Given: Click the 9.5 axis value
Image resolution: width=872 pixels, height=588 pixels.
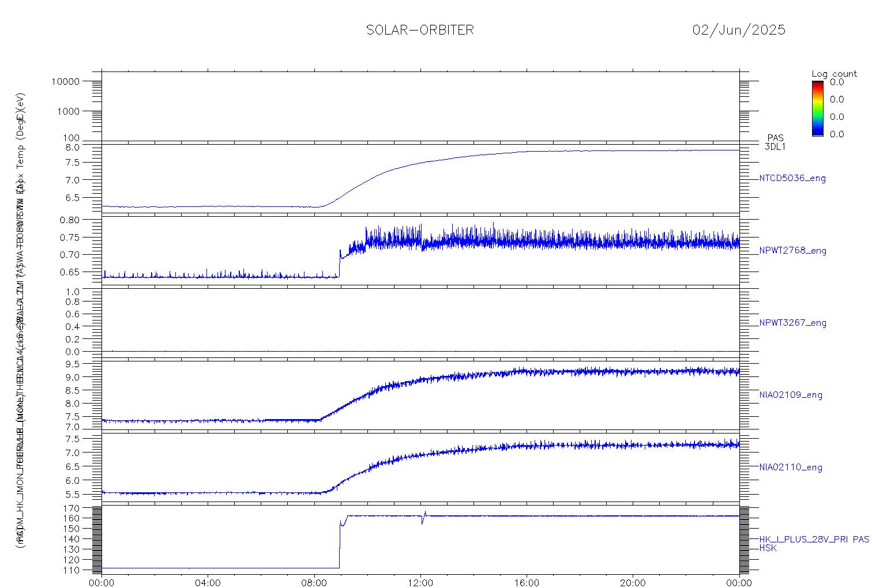Looking at the screenshot, I should 73,364.
